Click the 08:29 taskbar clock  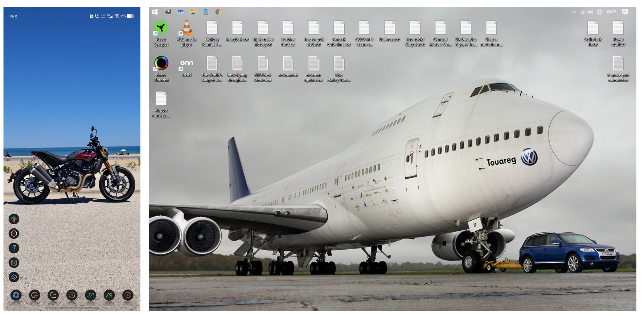coord(612,12)
